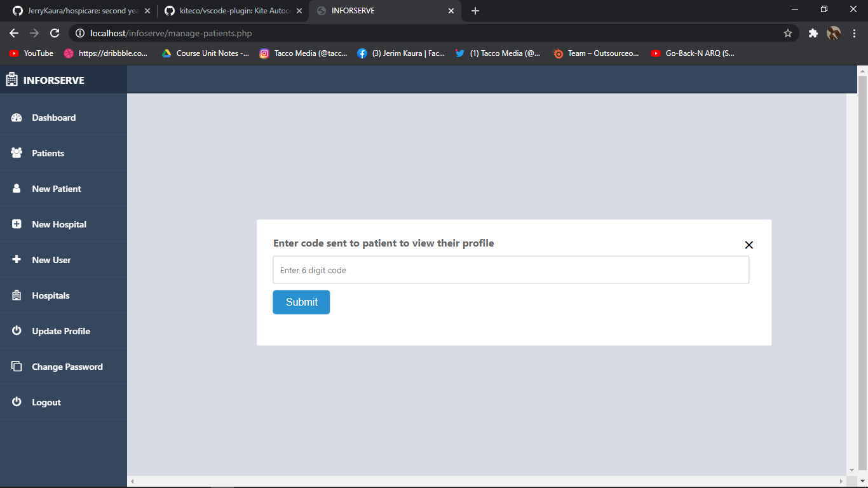Open the Update Profile page
Image resolution: width=868 pixels, height=488 pixels.
pos(61,331)
